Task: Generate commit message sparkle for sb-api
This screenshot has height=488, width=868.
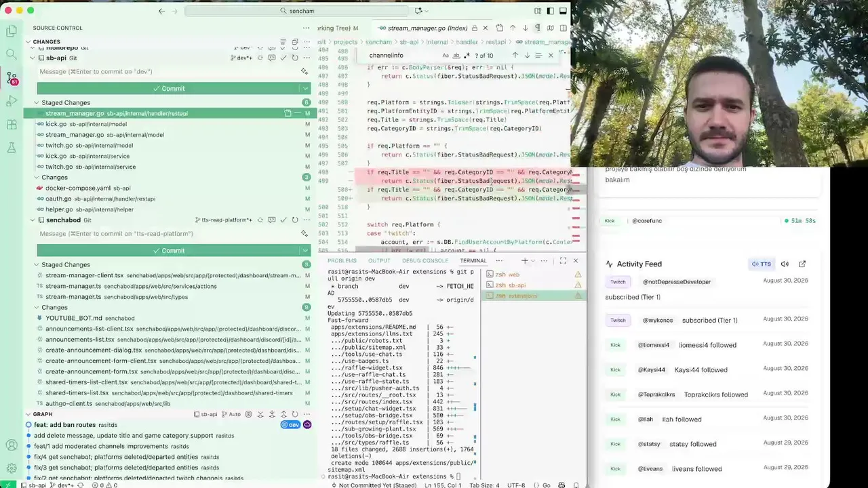Action: tap(304, 71)
